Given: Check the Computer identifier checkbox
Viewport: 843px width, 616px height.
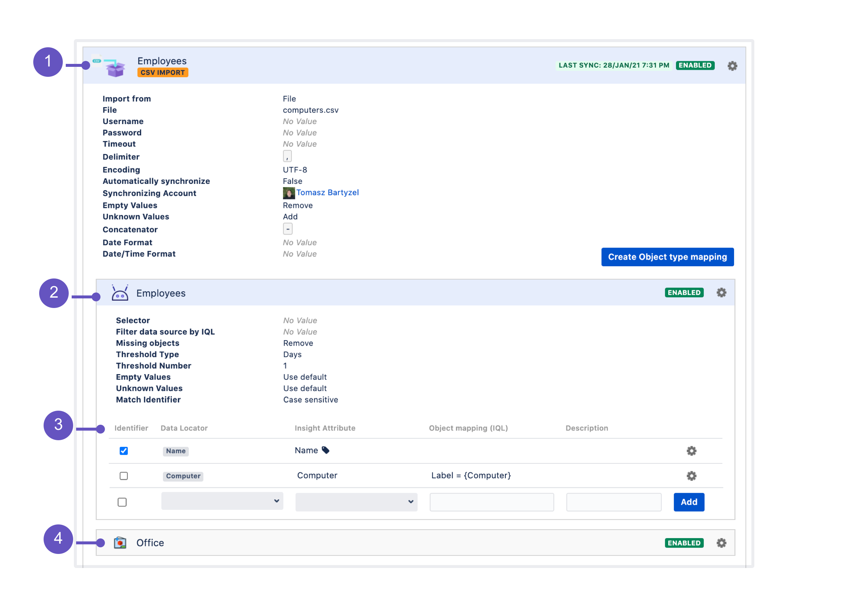Looking at the screenshot, I should point(123,476).
